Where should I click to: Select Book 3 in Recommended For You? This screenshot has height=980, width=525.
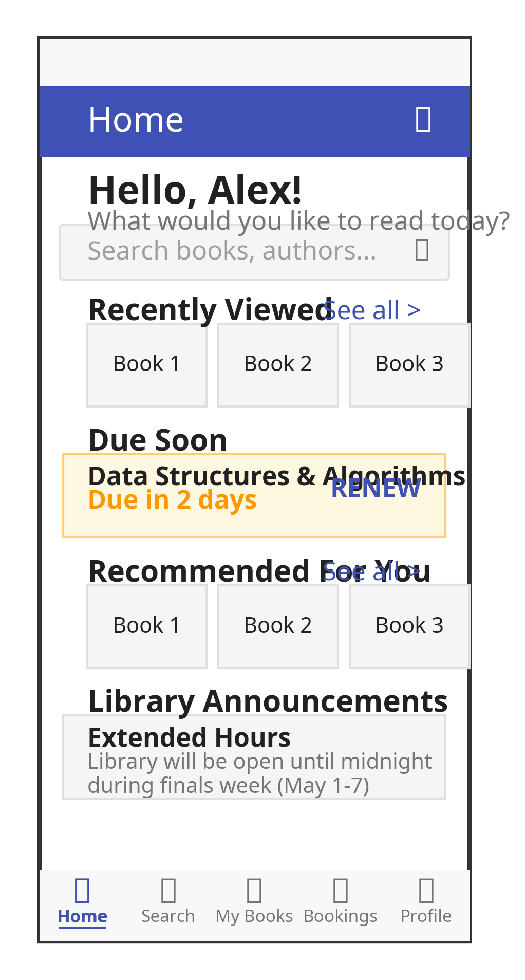(409, 626)
